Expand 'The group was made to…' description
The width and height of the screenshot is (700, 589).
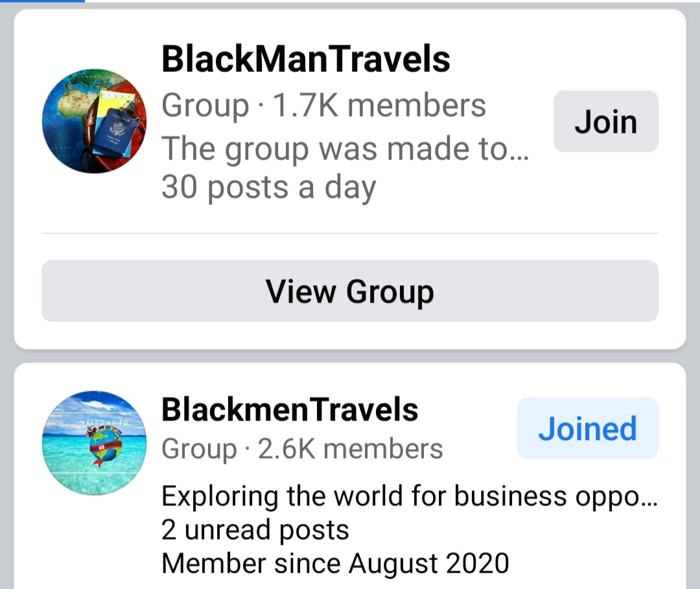tap(345, 148)
